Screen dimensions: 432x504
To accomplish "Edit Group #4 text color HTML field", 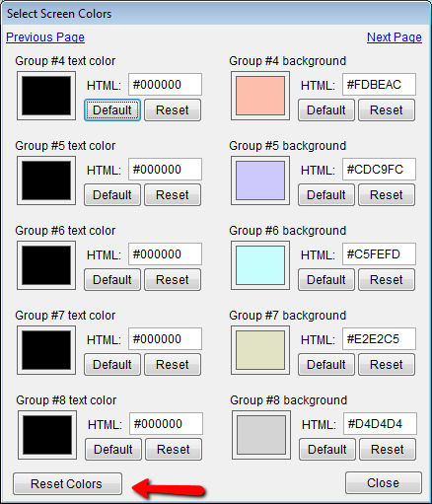I will point(165,85).
